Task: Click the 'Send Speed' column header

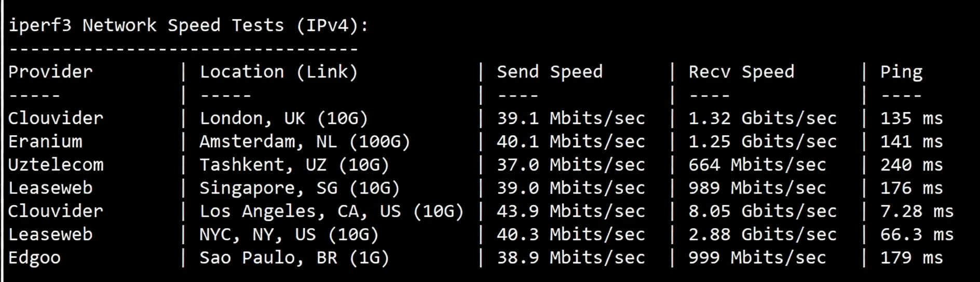Action: click(550, 72)
